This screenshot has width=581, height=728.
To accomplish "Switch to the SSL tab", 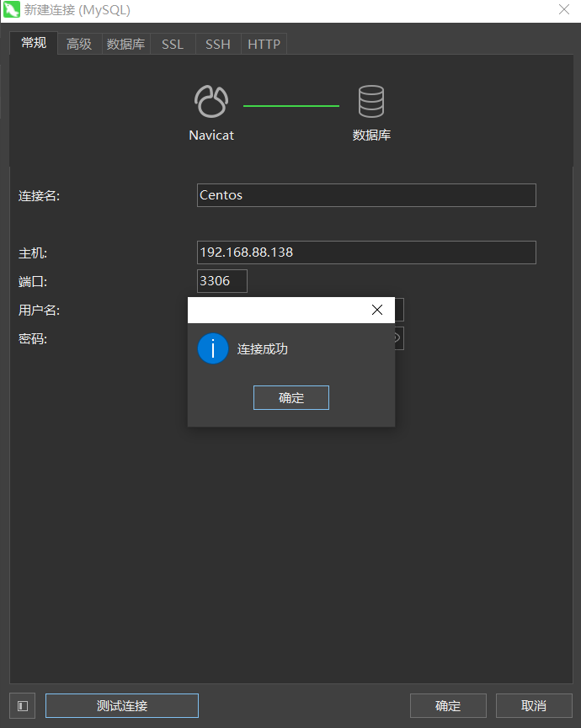I will point(173,44).
